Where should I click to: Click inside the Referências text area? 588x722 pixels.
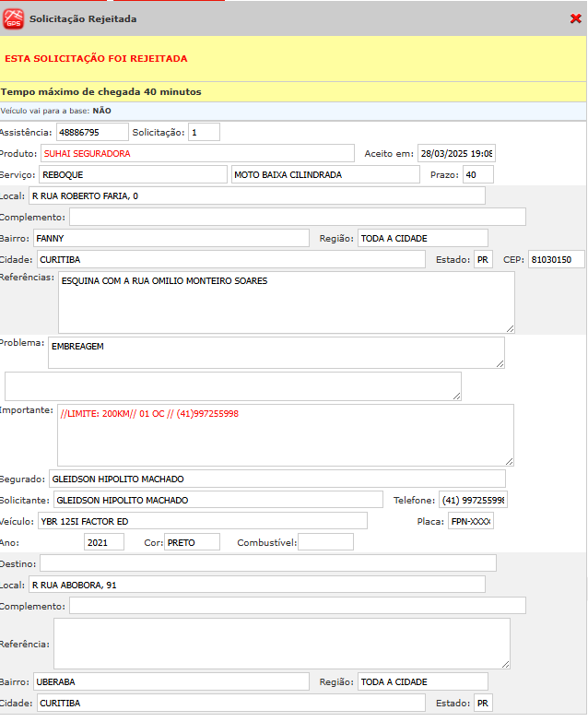tap(286, 302)
